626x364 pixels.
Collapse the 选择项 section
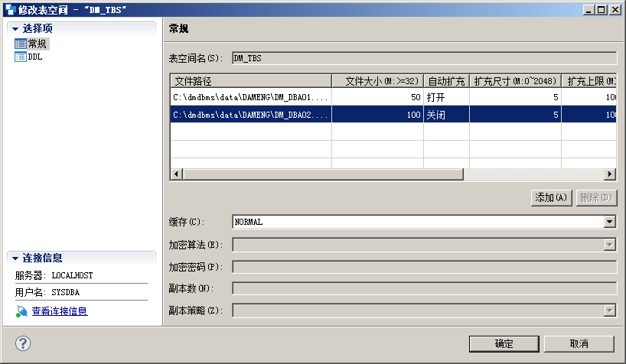(x=15, y=29)
